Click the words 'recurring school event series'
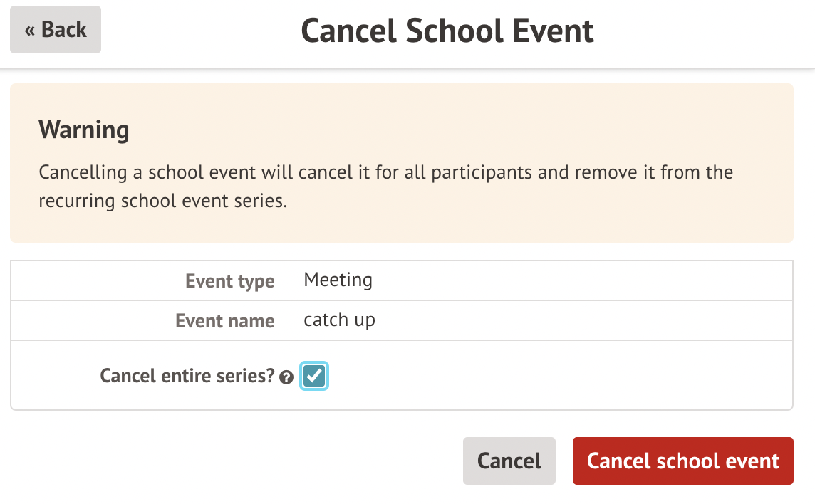The image size is (815, 504). (162, 201)
